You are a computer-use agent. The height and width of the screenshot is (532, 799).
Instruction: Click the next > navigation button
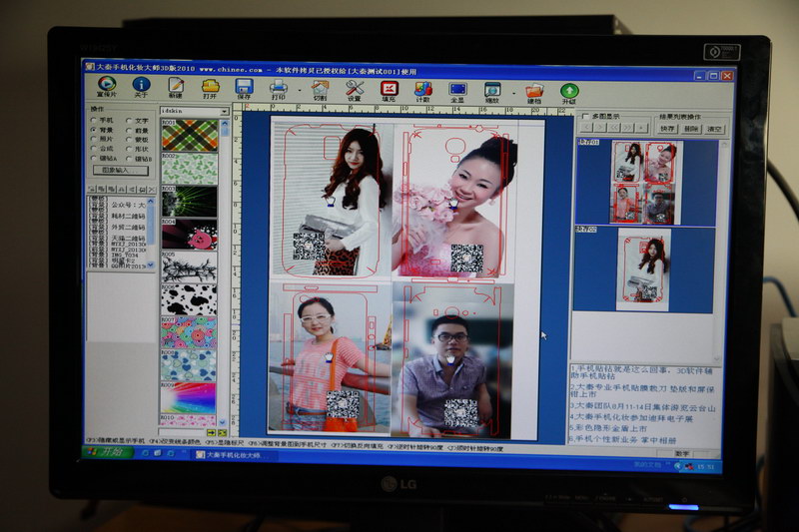click(x=600, y=128)
